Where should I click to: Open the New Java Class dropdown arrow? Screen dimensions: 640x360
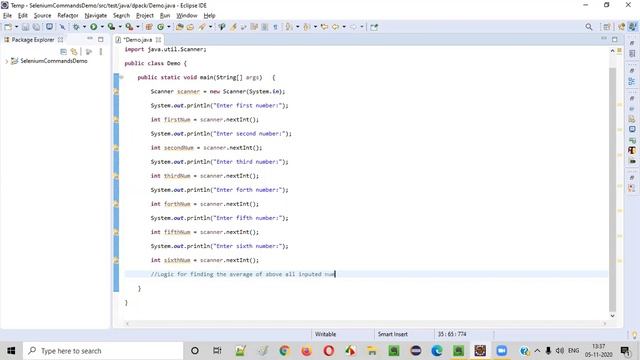169,27
